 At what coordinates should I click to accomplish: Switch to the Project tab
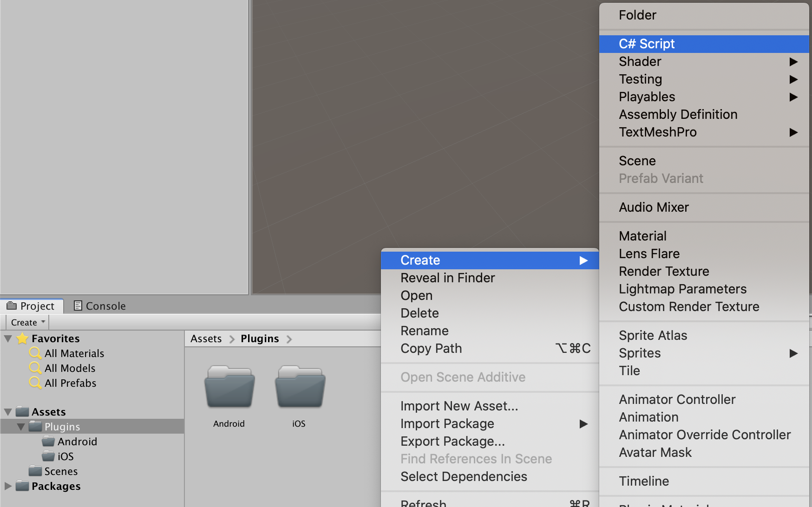coord(32,306)
